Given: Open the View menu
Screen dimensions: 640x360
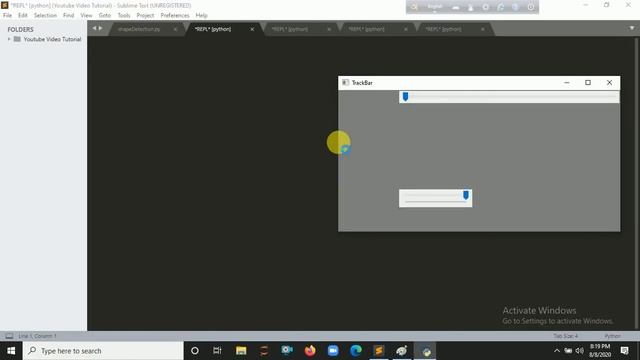Looking at the screenshot, I should (x=86, y=16).
